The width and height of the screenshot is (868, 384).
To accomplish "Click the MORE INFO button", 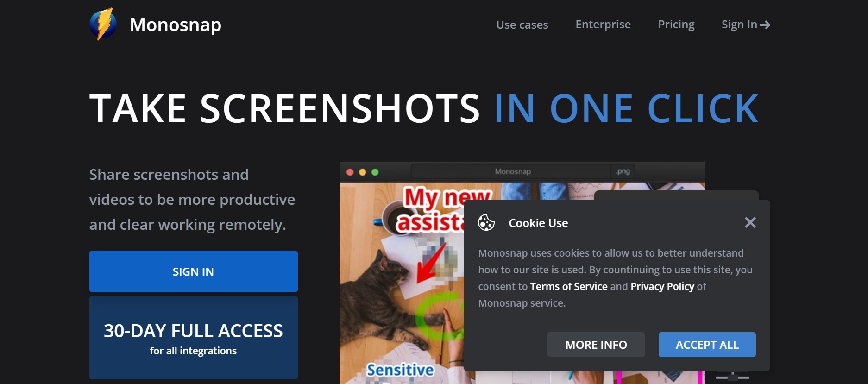I will coord(596,345).
